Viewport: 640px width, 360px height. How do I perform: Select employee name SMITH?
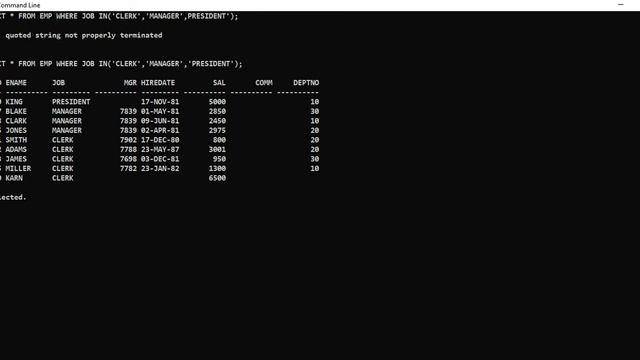(x=16, y=140)
